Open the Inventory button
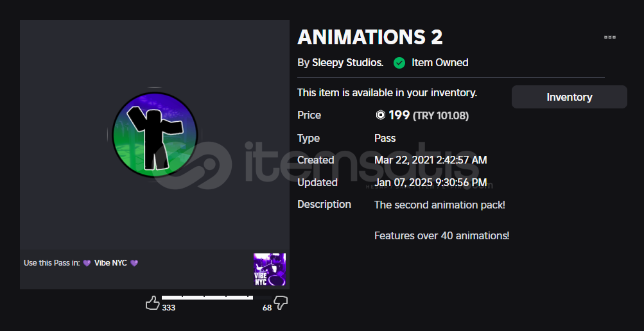Viewport: 644px width, 331px height. pos(570,97)
